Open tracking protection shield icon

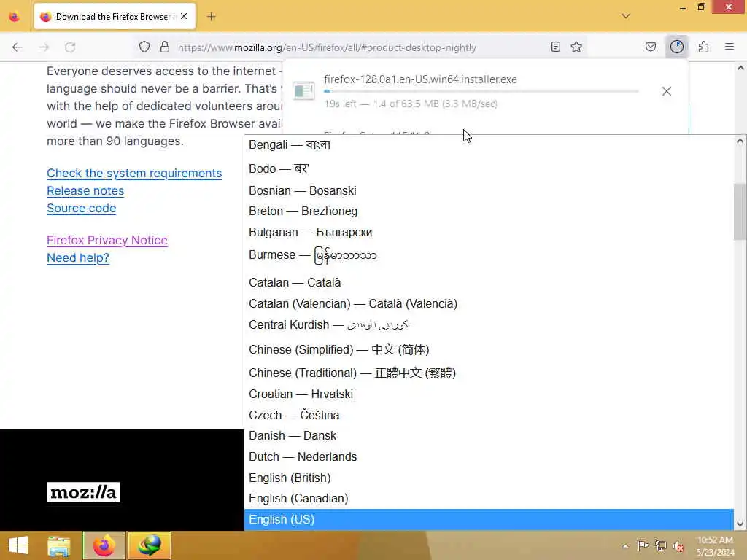coord(144,47)
